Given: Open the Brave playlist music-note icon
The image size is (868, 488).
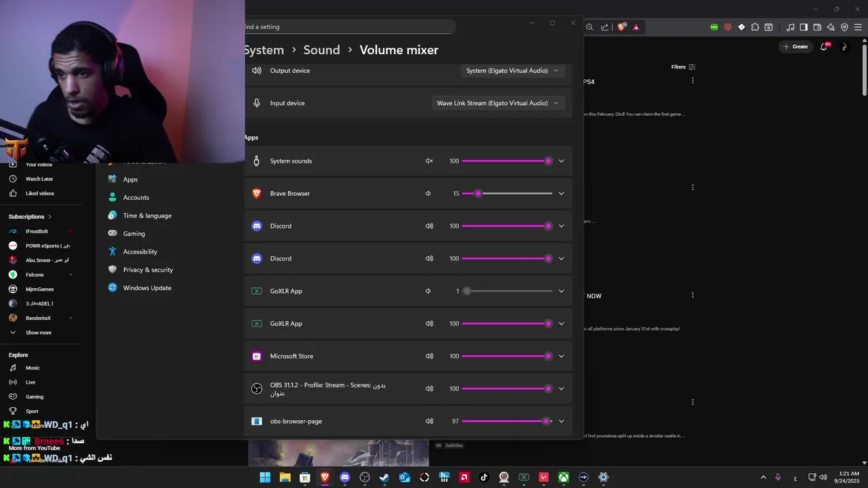Looking at the screenshot, I should point(790,27).
